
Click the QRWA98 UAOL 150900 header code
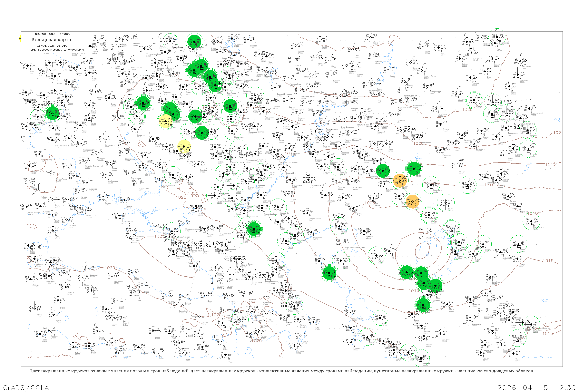pyautogui.click(x=53, y=34)
